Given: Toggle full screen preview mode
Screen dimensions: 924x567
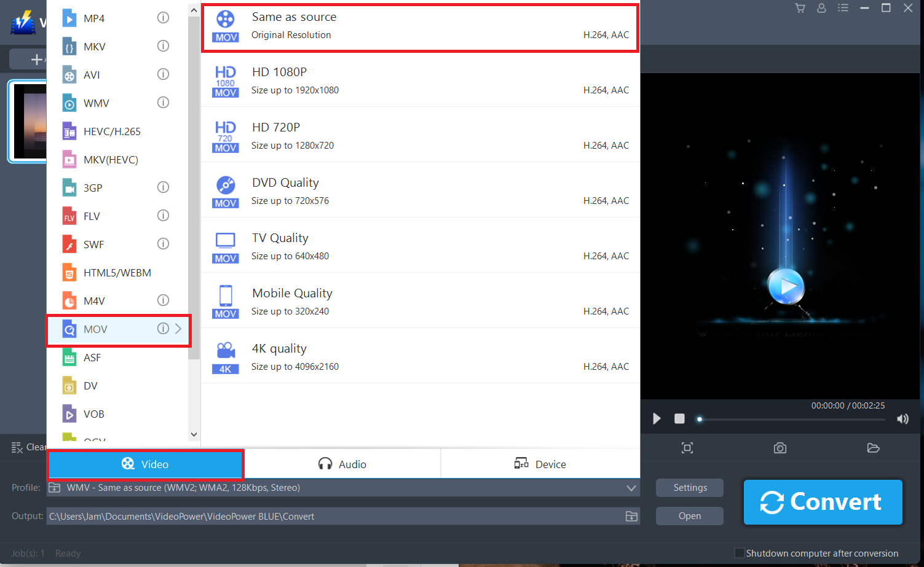Looking at the screenshot, I should pos(687,448).
